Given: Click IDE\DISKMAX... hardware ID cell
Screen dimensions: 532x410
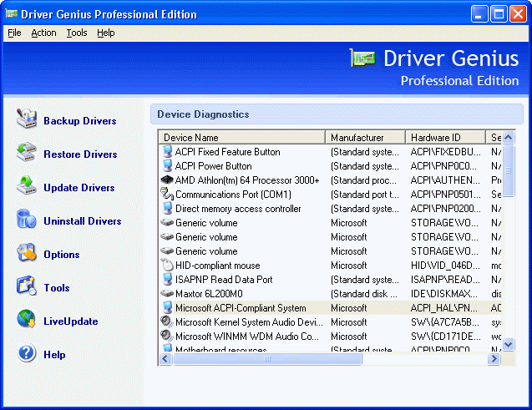Looking at the screenshot, I should coord(443,294).
